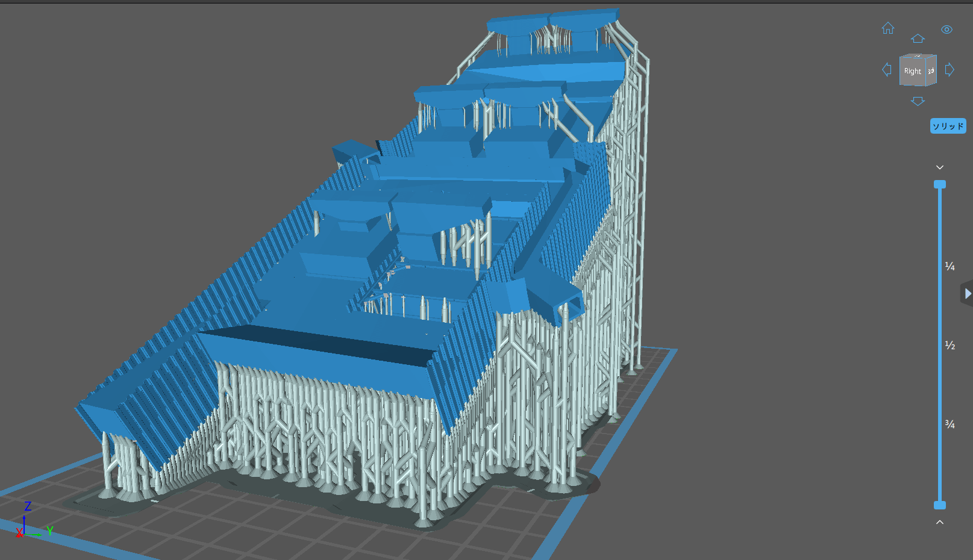Screen dimensions: 973x560
Task: Click the side face of view cube
Action: click(x=931, y=70)
